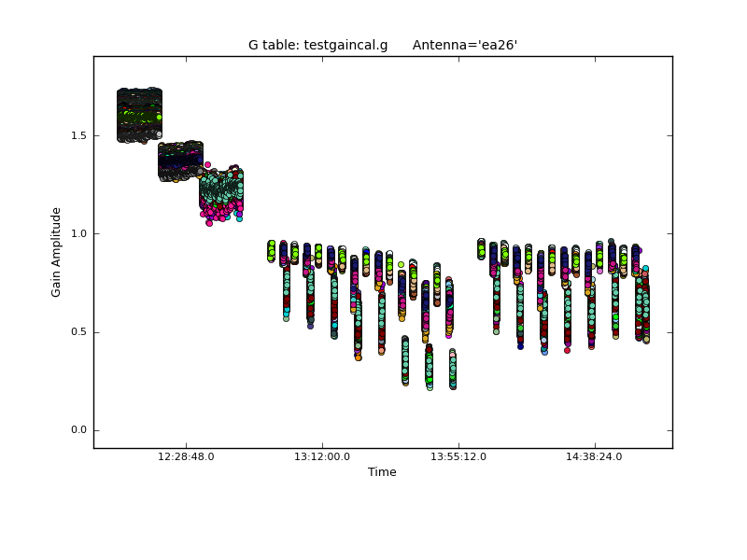Click the 14:38:24.0 time tick label
Viewport: 747px width, 560px height.
coord(594,457)
